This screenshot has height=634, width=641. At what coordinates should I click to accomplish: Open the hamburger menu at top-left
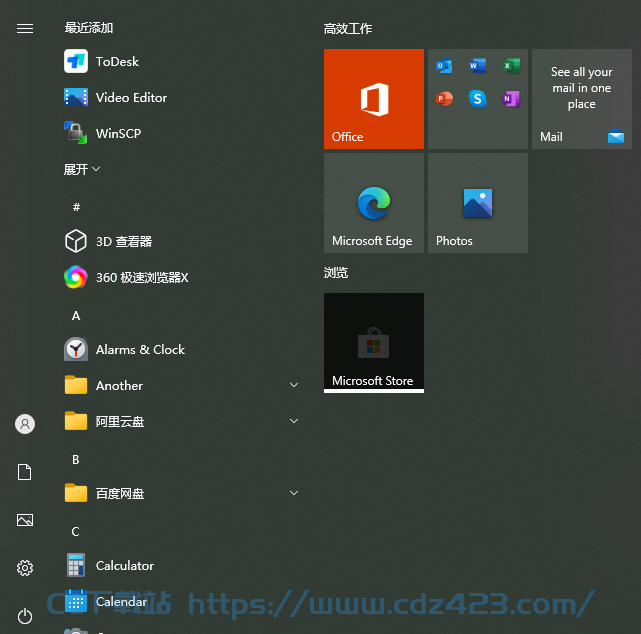pos(25,28)
